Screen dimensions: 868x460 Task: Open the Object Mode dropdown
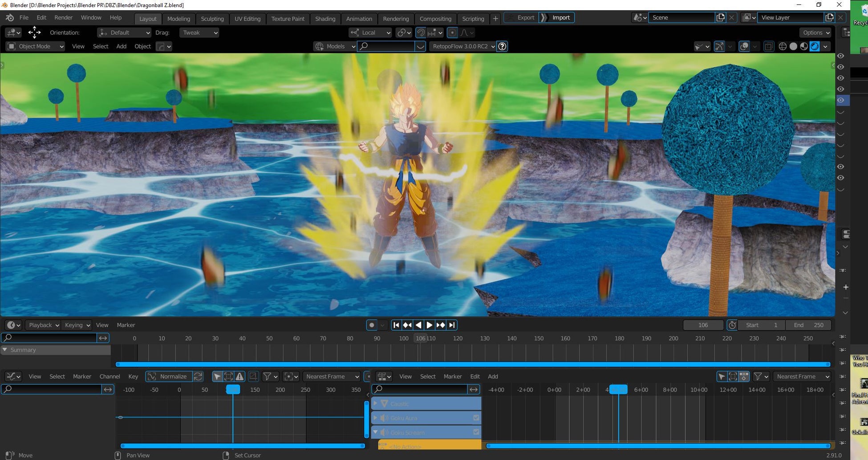pos(36,46)
